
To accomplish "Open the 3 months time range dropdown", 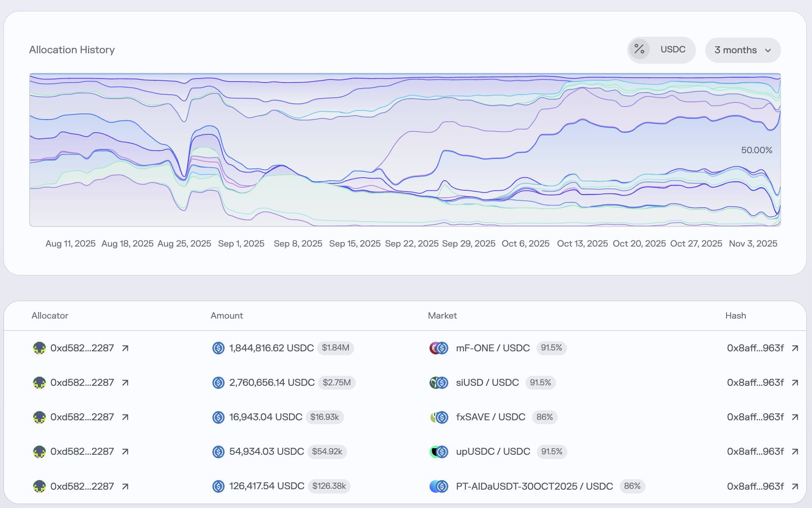I will [x=742, y=50].
